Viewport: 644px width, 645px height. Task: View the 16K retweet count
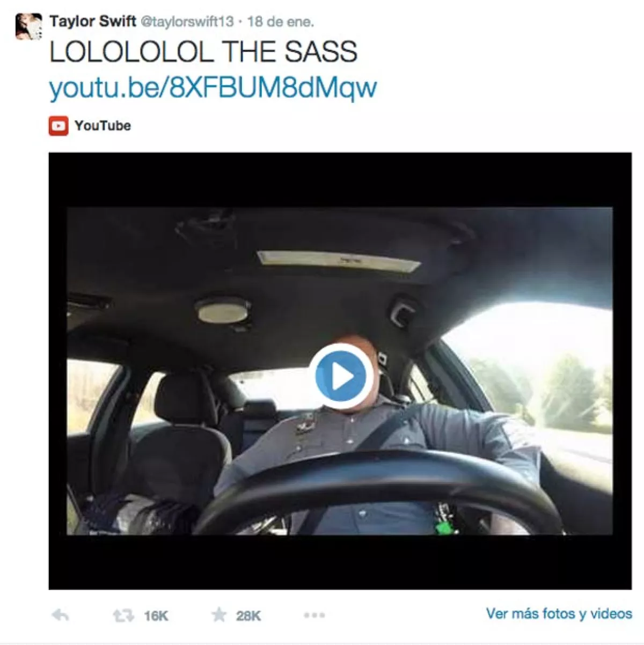(156, 616)
